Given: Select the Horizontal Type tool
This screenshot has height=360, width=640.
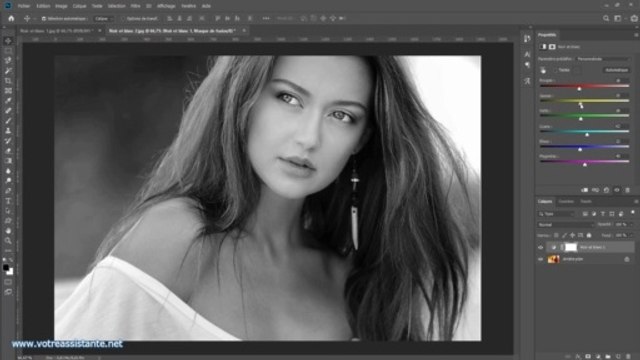Looking at the screenshot, I should [8, 201].
